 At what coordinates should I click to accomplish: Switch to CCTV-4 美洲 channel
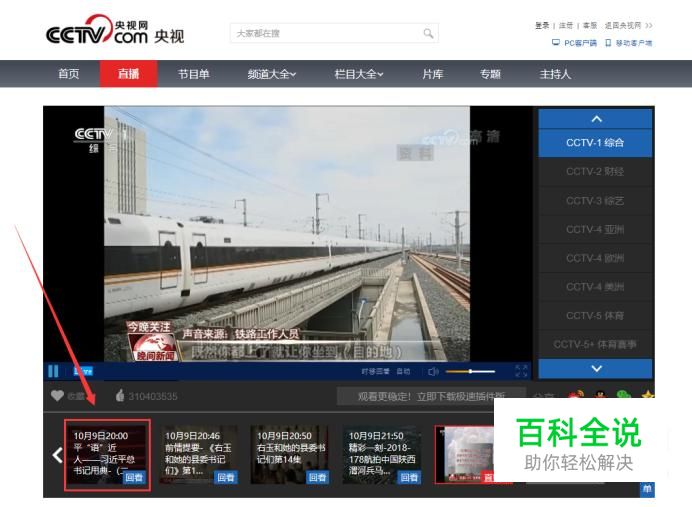pos(595,287)
